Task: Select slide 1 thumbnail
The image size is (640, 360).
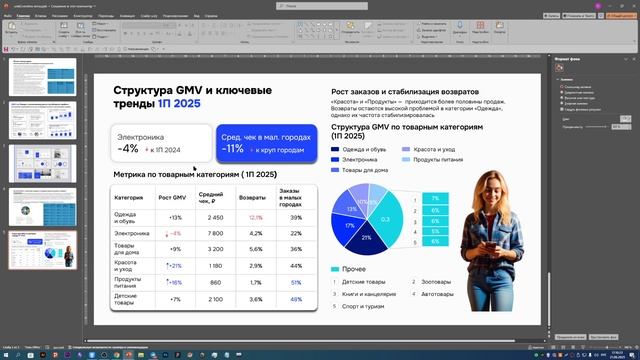Action: [x=42, y=77]
